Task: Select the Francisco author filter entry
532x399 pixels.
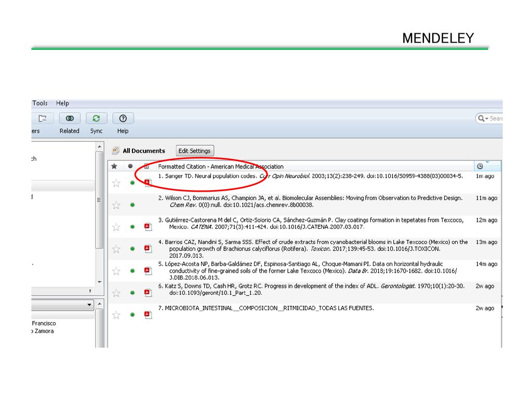Action: pyautogui.click(x=44, y=323)
